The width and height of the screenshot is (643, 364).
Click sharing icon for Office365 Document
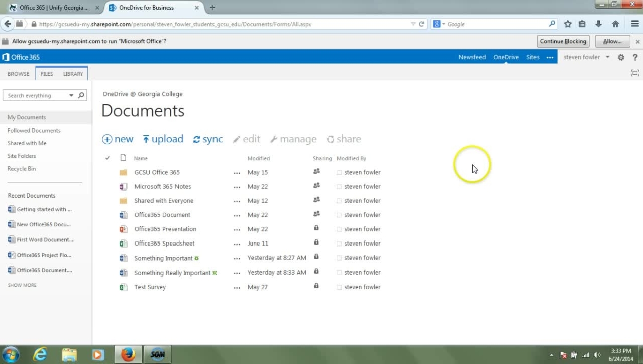(x=316, y=214)
